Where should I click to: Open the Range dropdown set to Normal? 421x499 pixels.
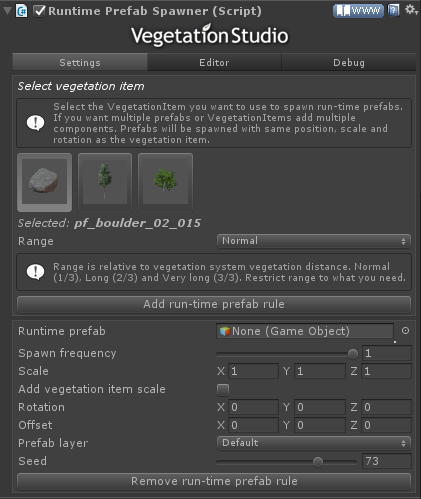point(314,241)
